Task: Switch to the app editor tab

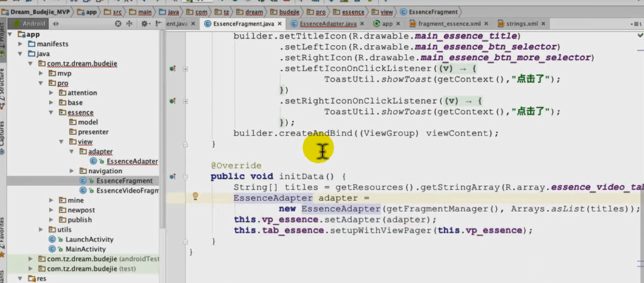Action: [x=387, y=24]
